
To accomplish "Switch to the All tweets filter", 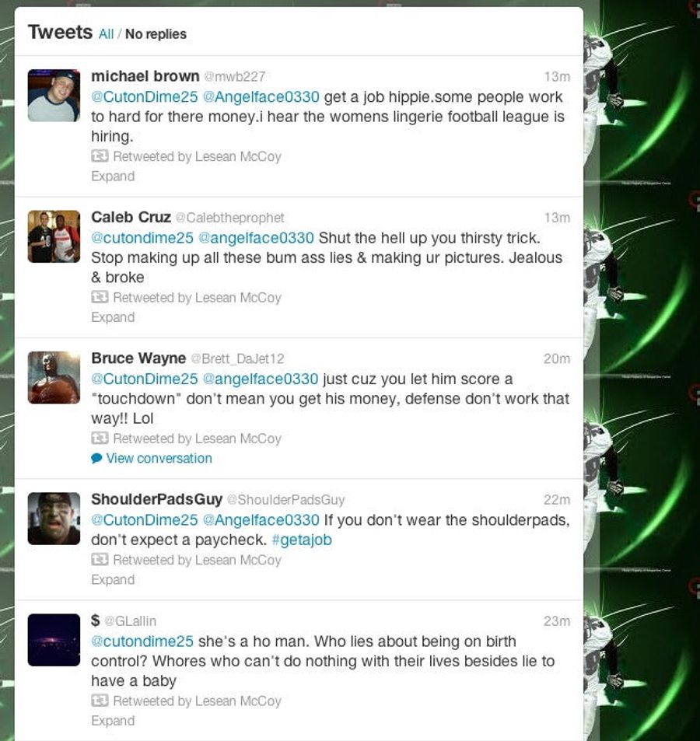I will [106, 34].
